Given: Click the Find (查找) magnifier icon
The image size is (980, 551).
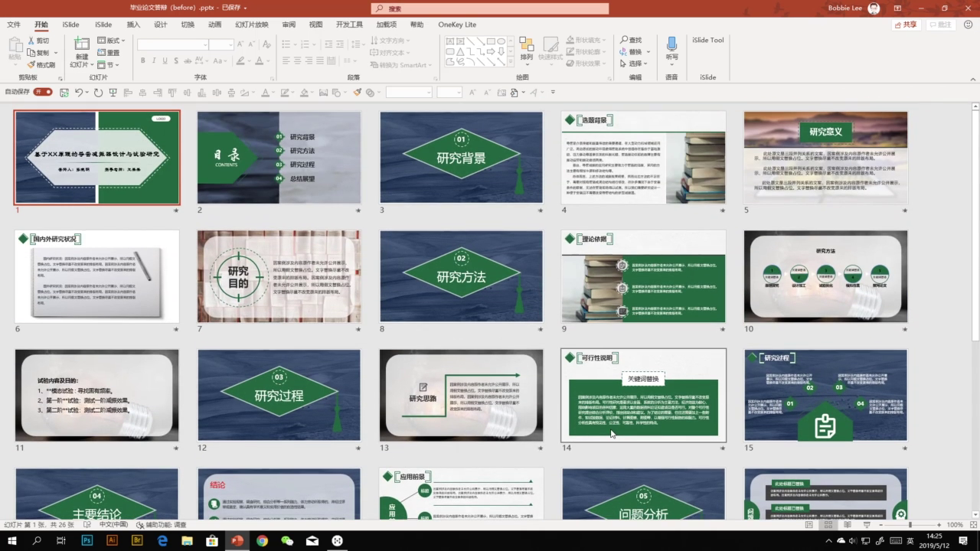Looking at the screenshot, I should [x=625, y=40].
